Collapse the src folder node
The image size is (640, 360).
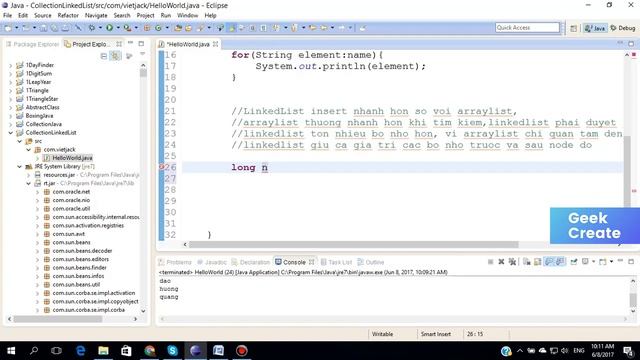click(20, 141)
